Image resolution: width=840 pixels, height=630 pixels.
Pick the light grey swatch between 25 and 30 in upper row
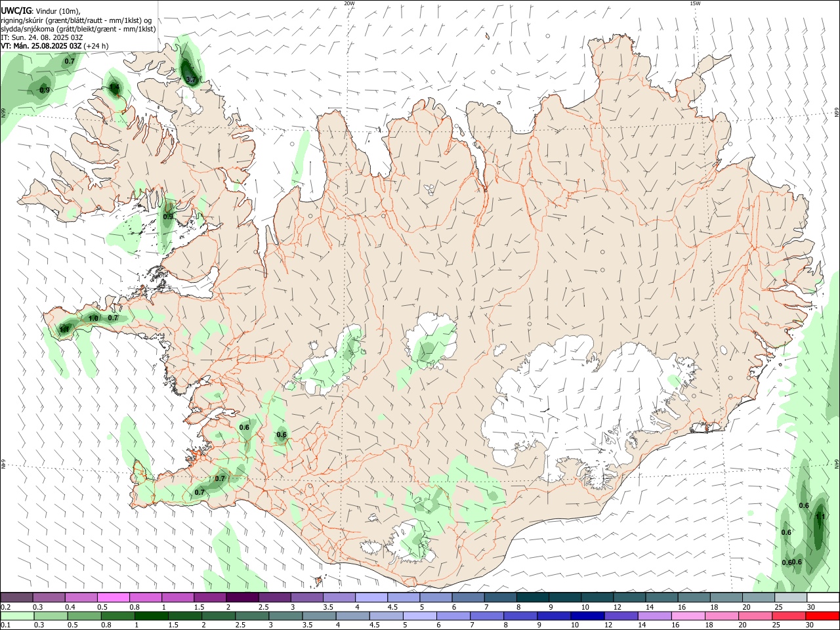tap(790, 598)
